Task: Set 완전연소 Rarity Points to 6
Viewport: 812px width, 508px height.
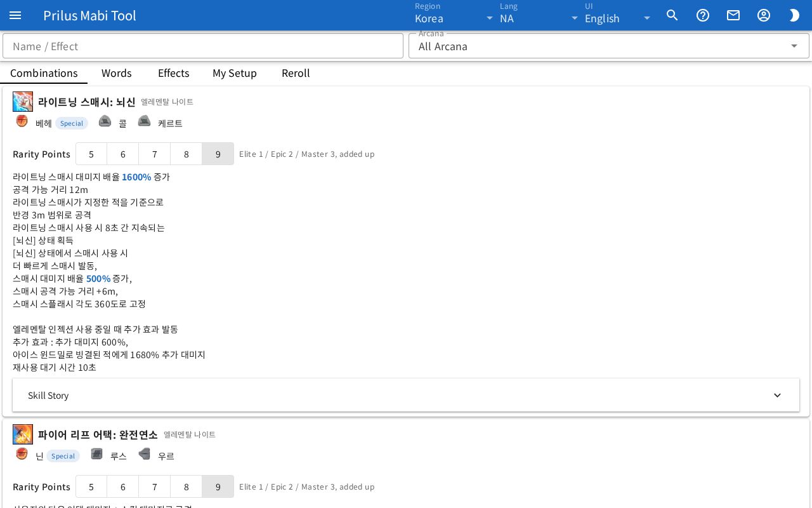Action: 123,486
